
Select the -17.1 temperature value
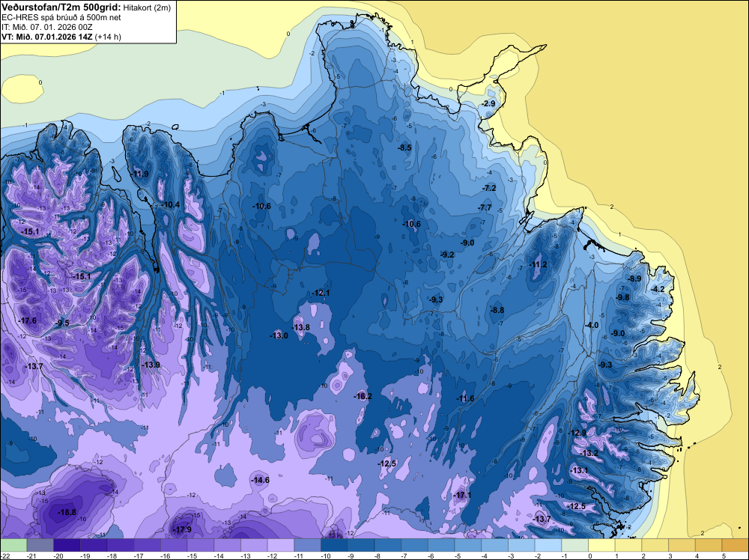tap(462, 495)
